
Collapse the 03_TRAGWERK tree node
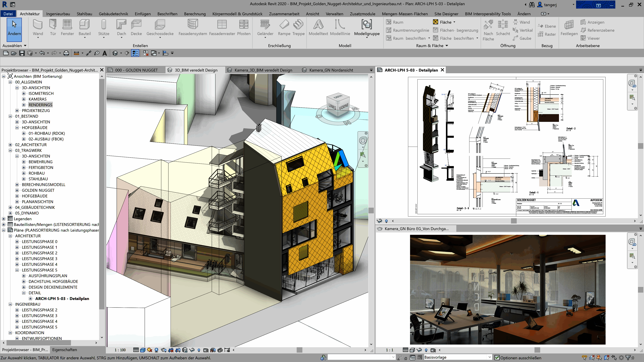pos(10,150)
